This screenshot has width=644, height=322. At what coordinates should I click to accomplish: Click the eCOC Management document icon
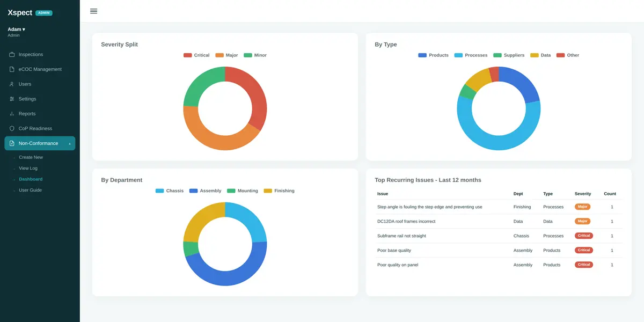[x=12, y=69]
